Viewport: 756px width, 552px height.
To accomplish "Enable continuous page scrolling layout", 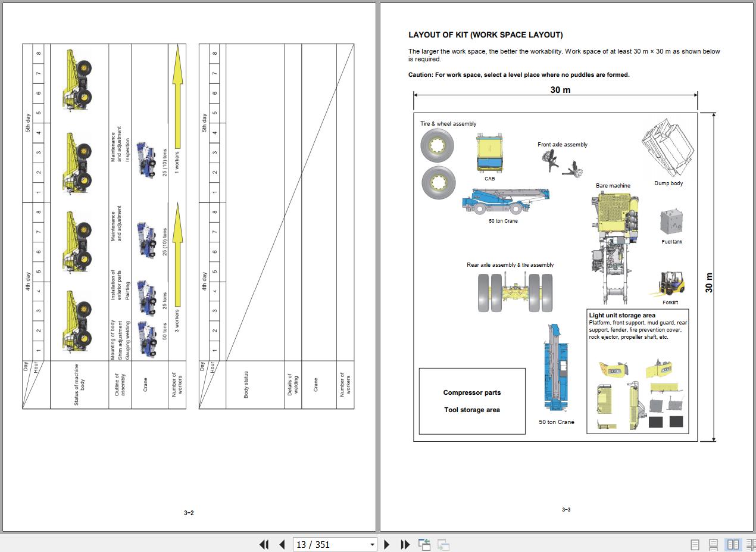I will [x=713, y=544].
